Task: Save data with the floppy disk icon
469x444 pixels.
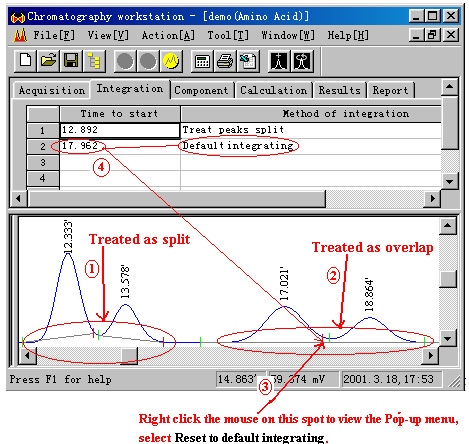Action: (71, 61)
